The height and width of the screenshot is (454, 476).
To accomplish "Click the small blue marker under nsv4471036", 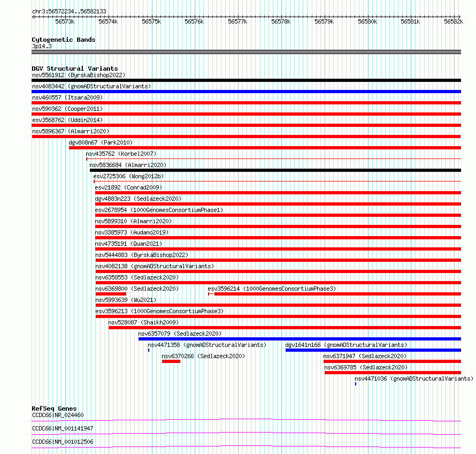I will [356, 384].
